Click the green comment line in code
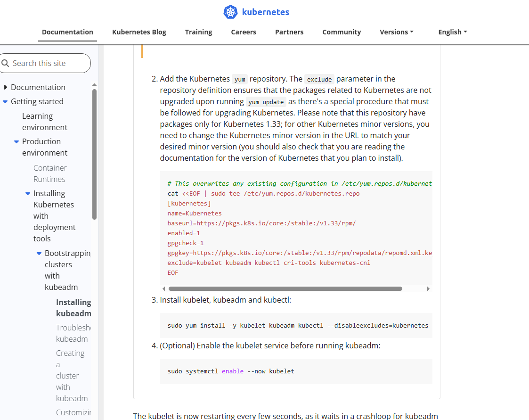Viewport: 529px width, 420px height. (300, 184)
